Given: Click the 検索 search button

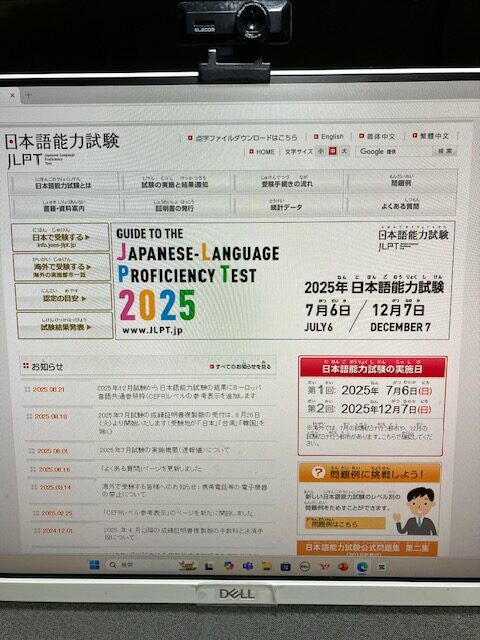Looking at the screenshot, I should (x=445, y=151).
